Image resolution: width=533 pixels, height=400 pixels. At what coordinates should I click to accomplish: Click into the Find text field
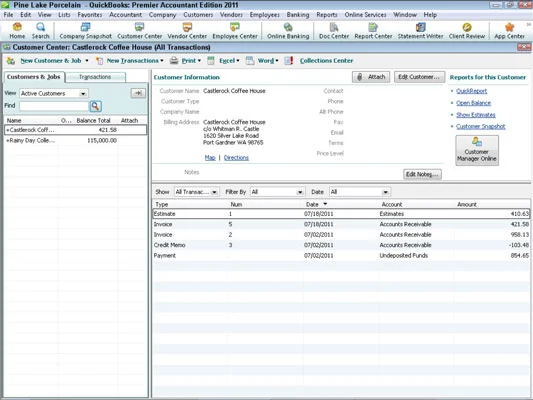click(x=54, y=106)
